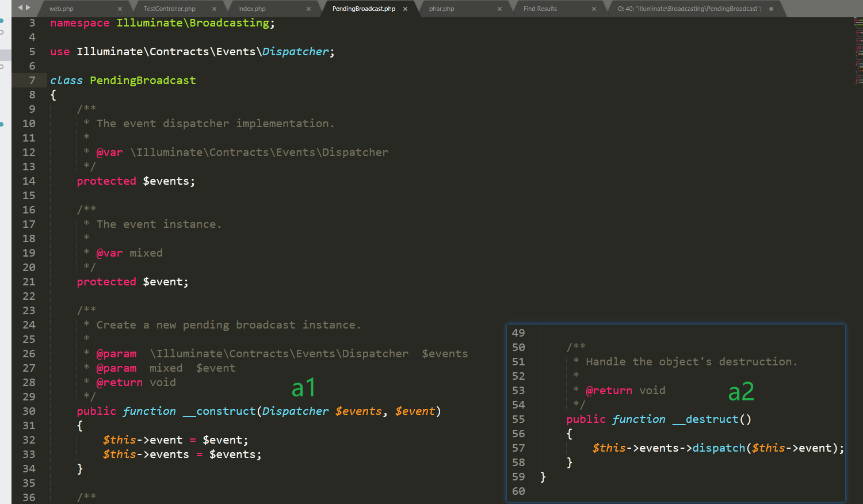Click "Handle the object's destruction." comment
Image resolution: width=863 pixels, height=504 pixels.
pos(692,362)
